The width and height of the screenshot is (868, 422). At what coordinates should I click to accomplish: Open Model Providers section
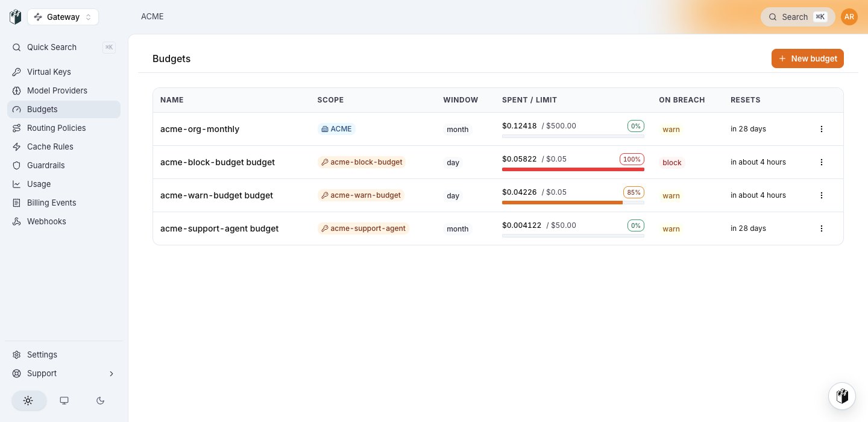[64, 90]
